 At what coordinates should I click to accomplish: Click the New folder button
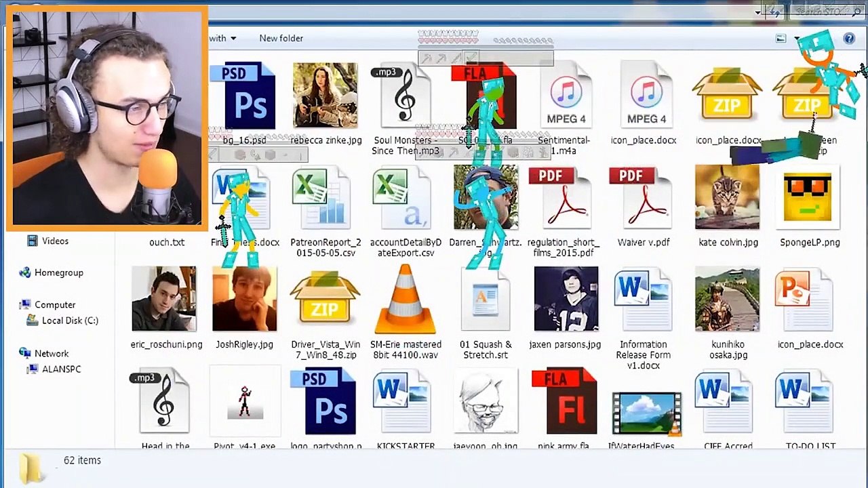(x=281, y=38)
